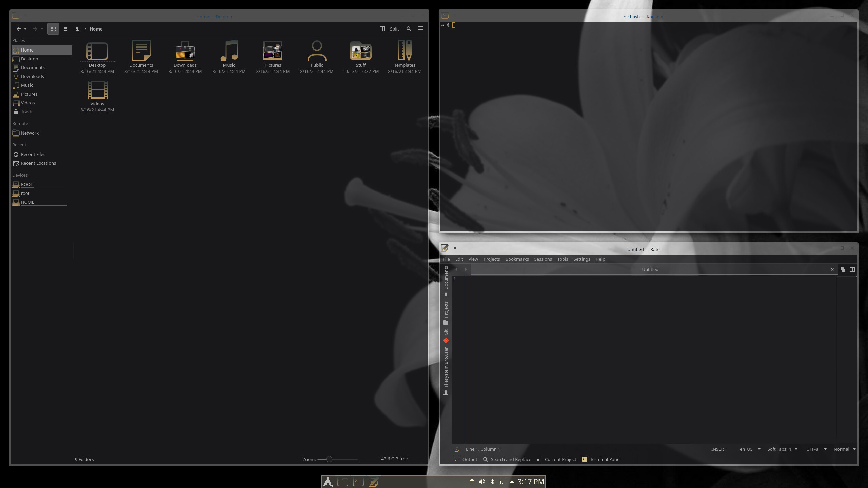Open Recent Files in sidebar

point(42,154)
